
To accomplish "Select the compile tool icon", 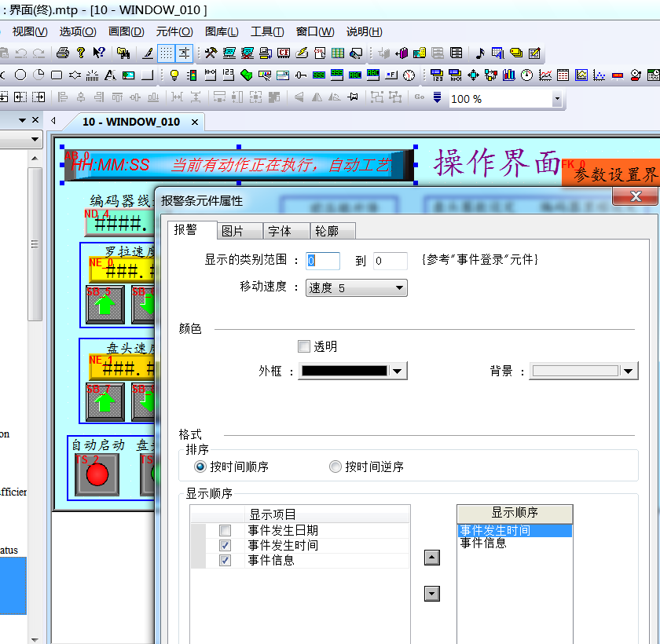I will (211, 53).
